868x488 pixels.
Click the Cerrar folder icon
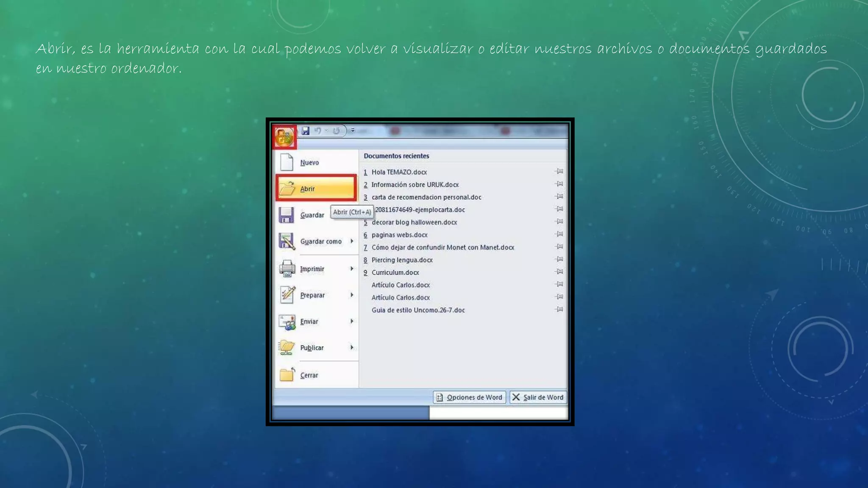tap(287, 374)
